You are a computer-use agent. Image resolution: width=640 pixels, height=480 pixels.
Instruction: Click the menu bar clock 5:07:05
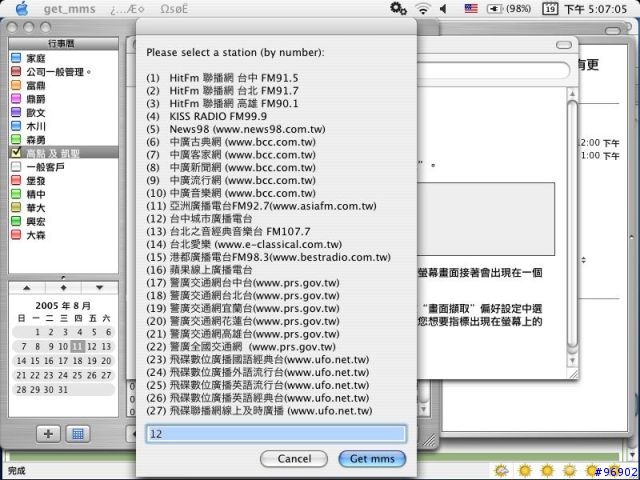pyautogui.click(x=595, y=9)
